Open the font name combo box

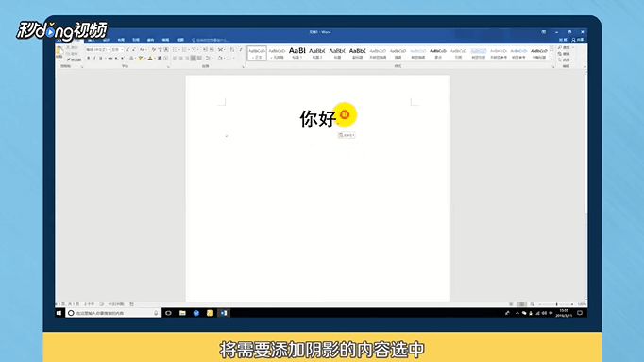98,49
